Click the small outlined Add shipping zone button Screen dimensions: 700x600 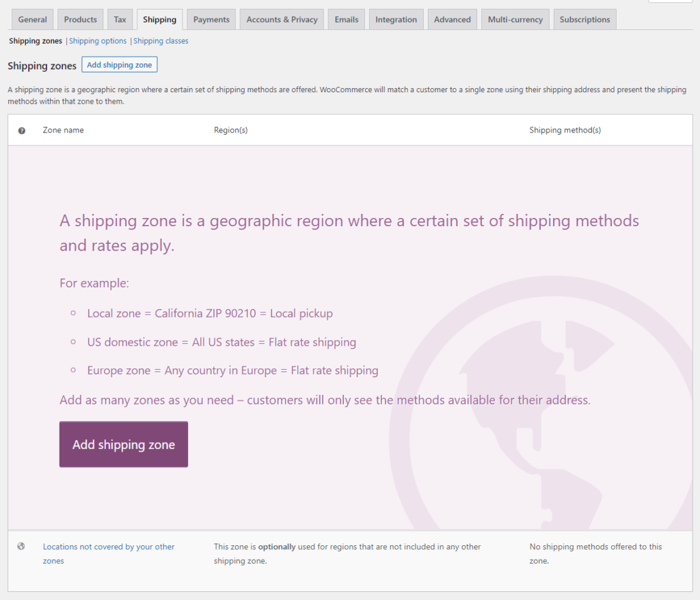(119, 65)
